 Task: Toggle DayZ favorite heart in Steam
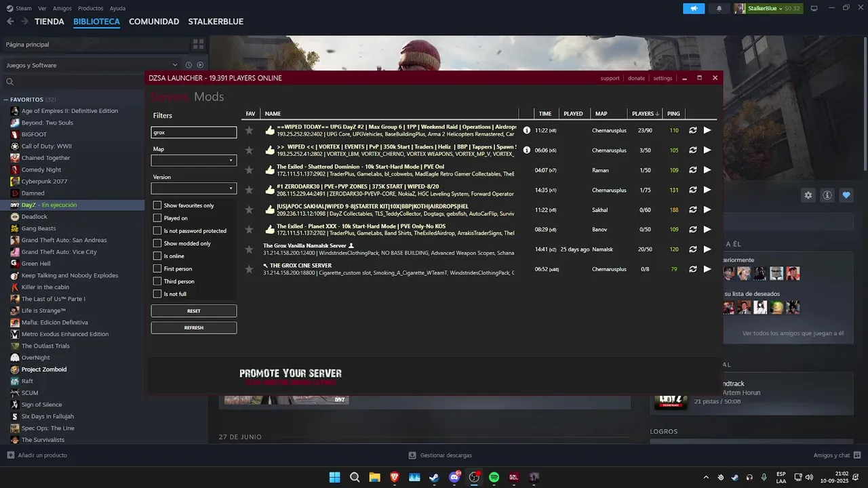[846, 195]
